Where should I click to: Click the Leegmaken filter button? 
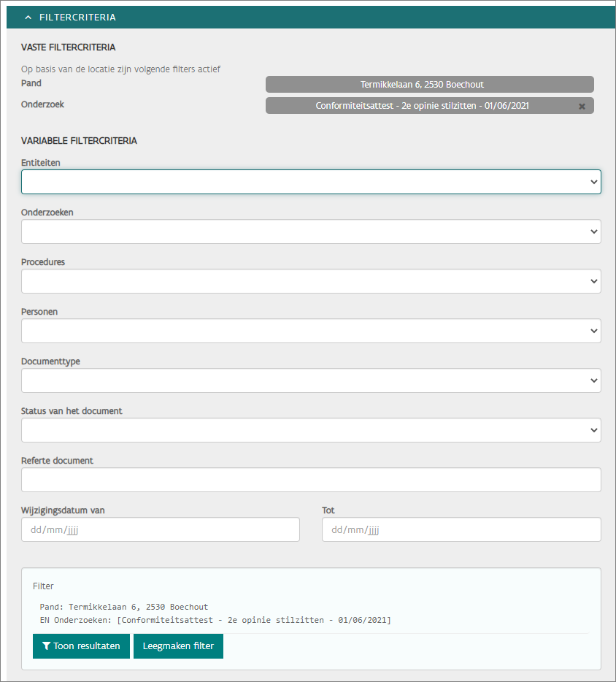point(178,646)
